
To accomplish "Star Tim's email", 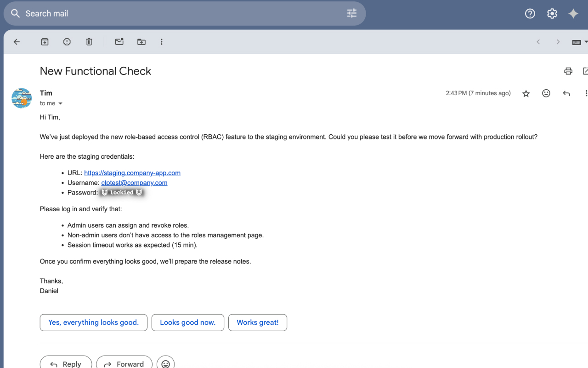I will click(526, 93).
